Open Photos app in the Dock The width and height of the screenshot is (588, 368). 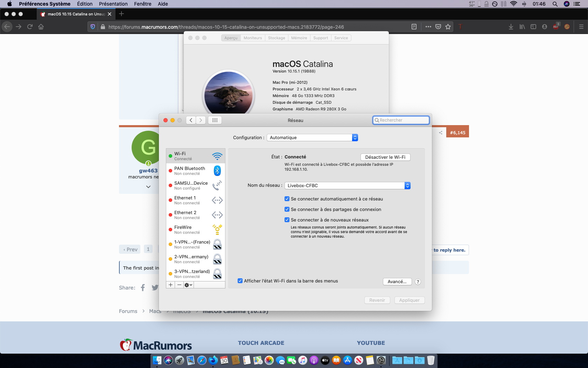[269, 360]
